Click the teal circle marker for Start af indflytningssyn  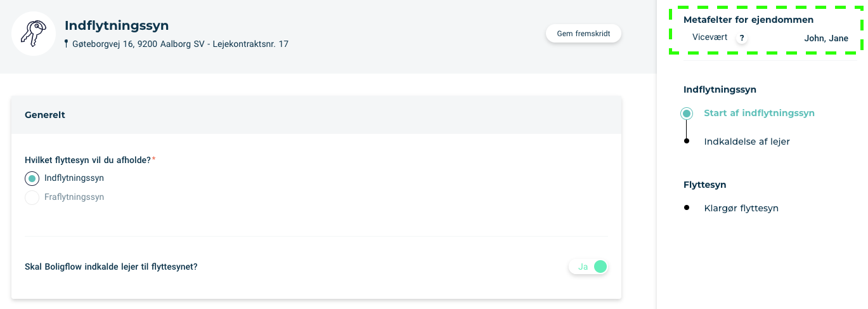pyautogui.click(x=687, y=114)
